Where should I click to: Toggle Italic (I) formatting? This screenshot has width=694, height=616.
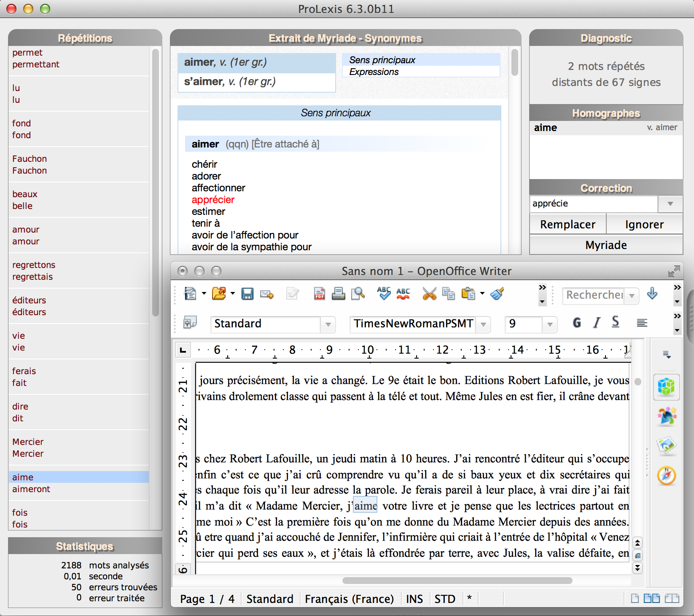click(x=597, y=323)
